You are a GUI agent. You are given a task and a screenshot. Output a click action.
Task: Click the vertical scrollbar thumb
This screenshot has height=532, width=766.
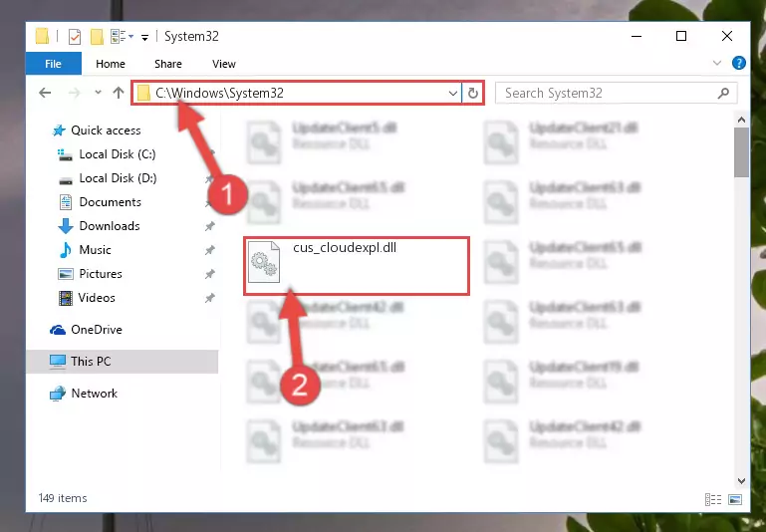(741, 152)
